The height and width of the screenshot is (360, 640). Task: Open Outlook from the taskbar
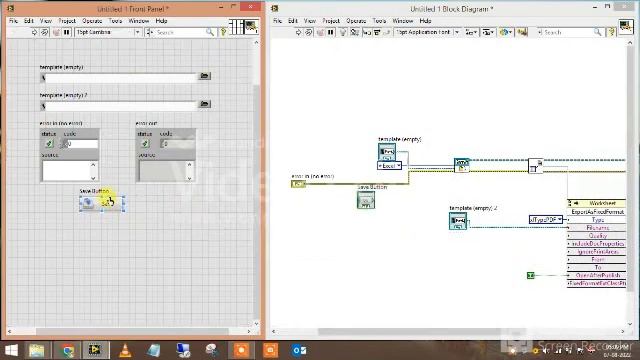click(x=299, y=350)
